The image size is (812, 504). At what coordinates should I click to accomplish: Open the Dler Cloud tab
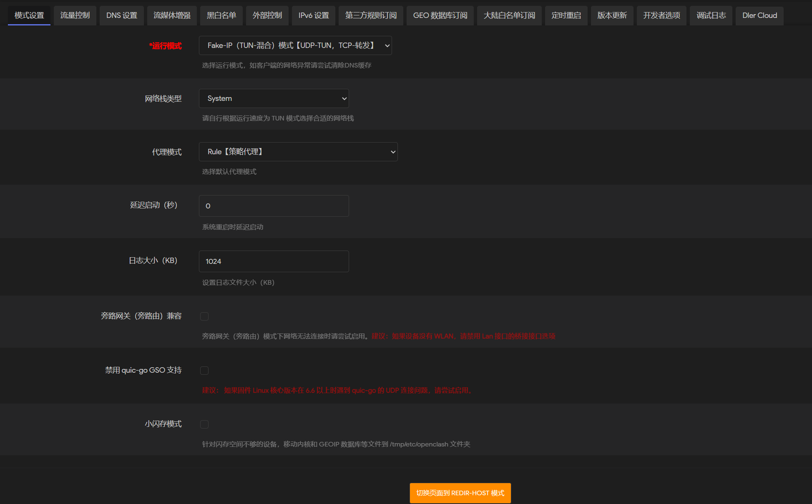[759, 15]
